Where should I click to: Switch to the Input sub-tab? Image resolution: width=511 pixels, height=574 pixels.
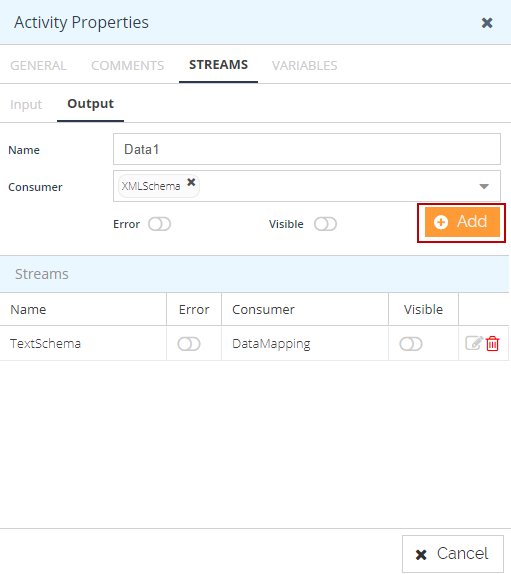26,105
